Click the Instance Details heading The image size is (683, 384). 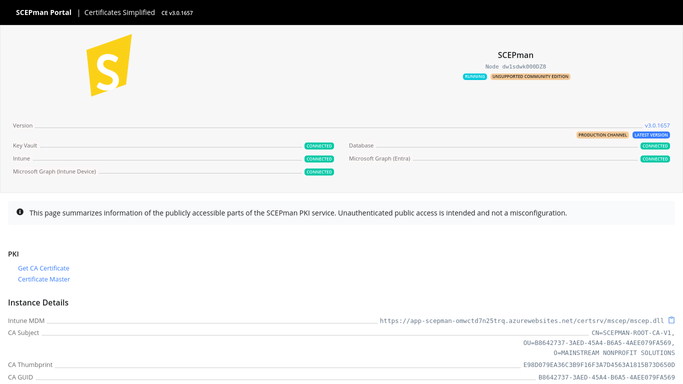pyautogui.click(x=38, y=303)
